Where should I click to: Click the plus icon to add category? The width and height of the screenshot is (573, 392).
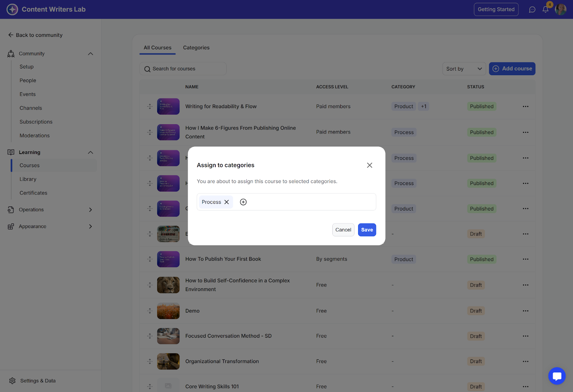pos(243,202)
